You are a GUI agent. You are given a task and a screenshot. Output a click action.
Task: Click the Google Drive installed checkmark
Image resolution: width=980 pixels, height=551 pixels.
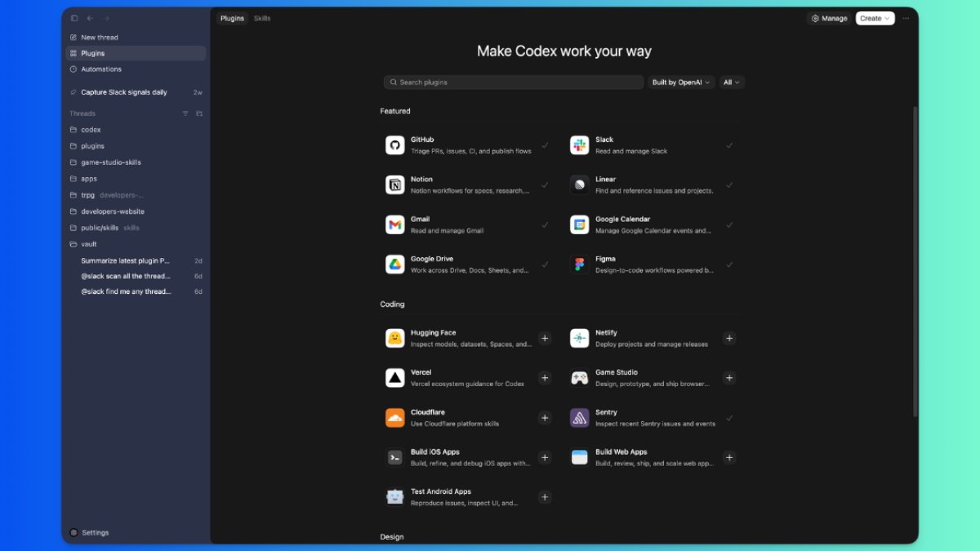pos(545,264)
